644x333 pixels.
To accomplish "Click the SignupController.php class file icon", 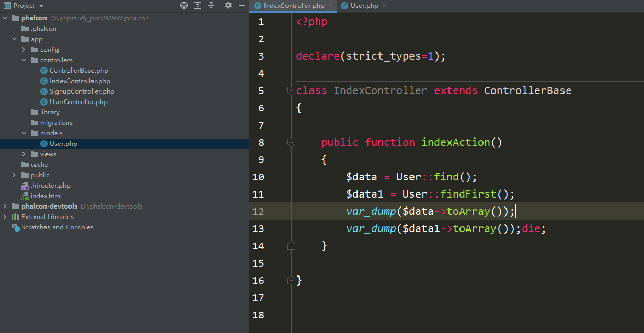I will [x=44, y=91].
